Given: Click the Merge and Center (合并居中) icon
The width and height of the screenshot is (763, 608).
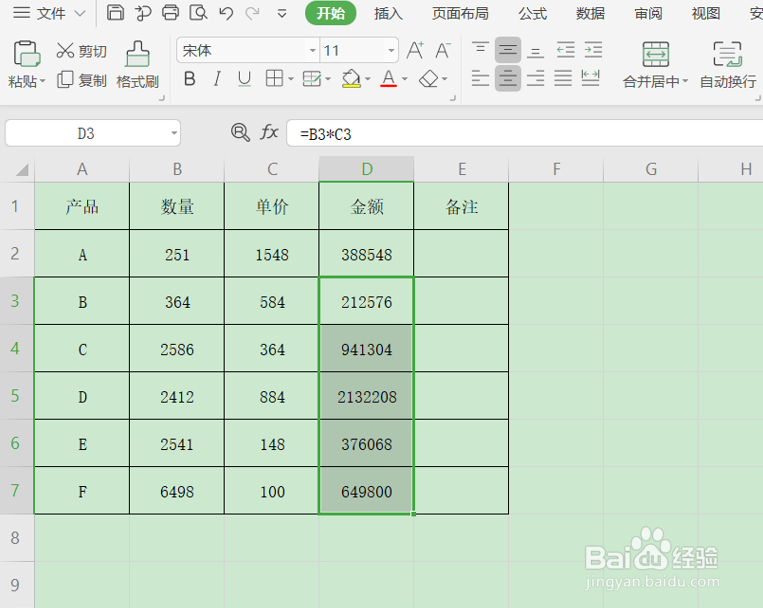Looking at the screenshot, I should coord(655,54).
